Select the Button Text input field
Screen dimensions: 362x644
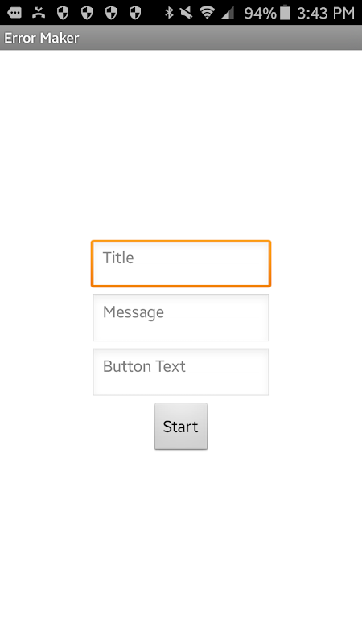(x=181, y=372)
